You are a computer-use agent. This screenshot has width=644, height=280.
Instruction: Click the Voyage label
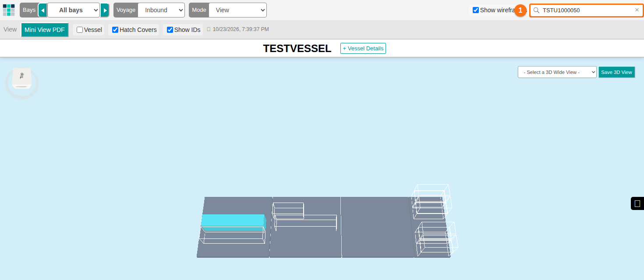coord(126,10)
